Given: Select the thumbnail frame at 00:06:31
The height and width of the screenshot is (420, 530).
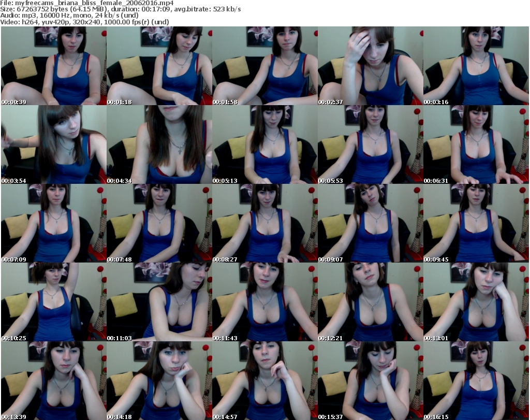Looking at the screenshot, I should tap(476, 144).
